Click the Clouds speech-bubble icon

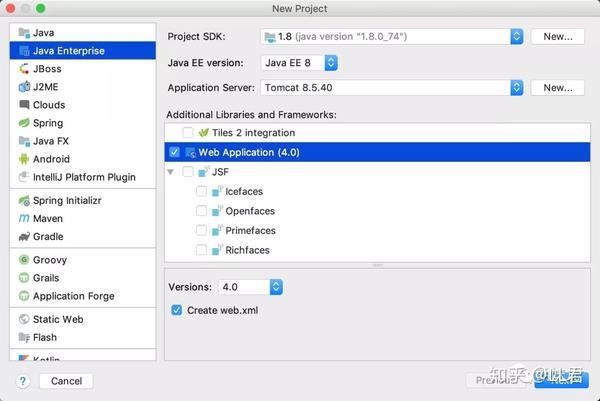pos(24,105)
